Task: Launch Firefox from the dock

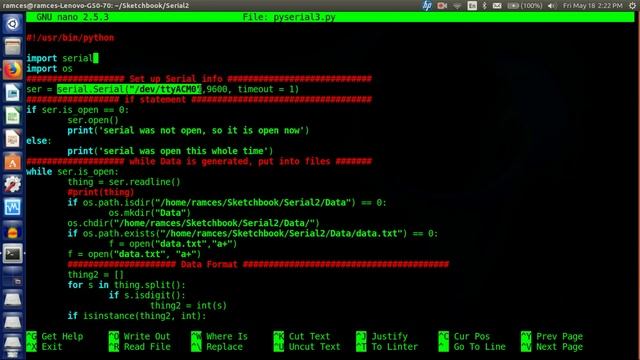Action: pos(13,70)
